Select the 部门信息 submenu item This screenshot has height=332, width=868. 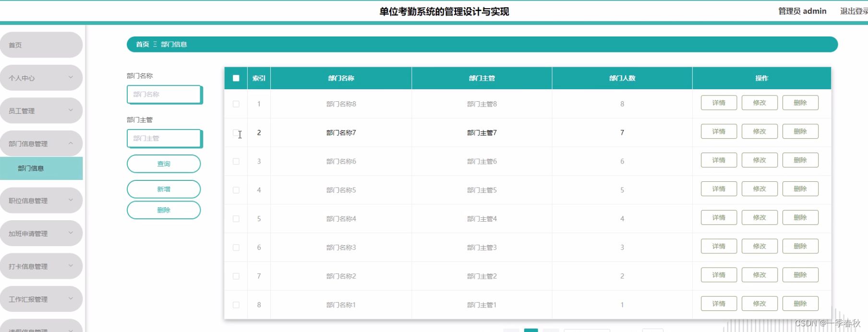pos(41,168)
